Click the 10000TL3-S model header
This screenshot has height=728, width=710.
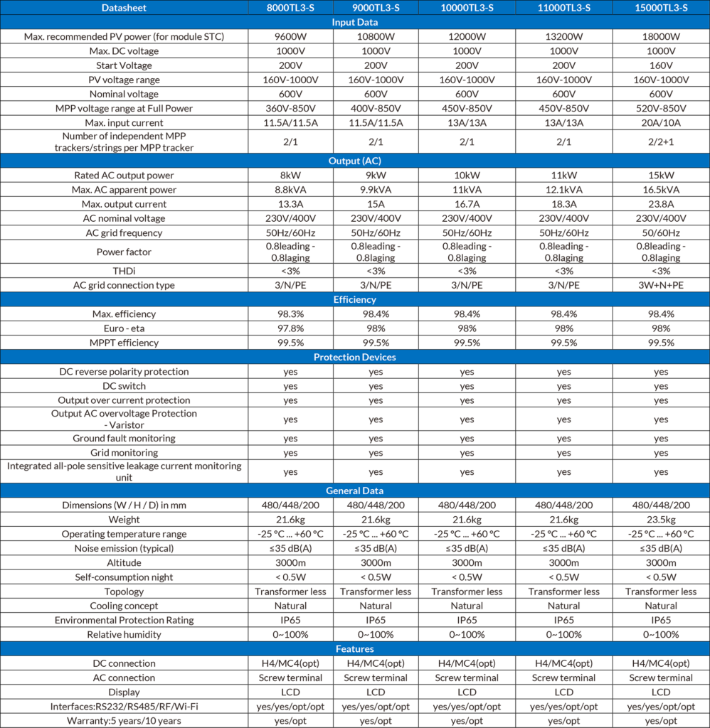pos(467,8)
